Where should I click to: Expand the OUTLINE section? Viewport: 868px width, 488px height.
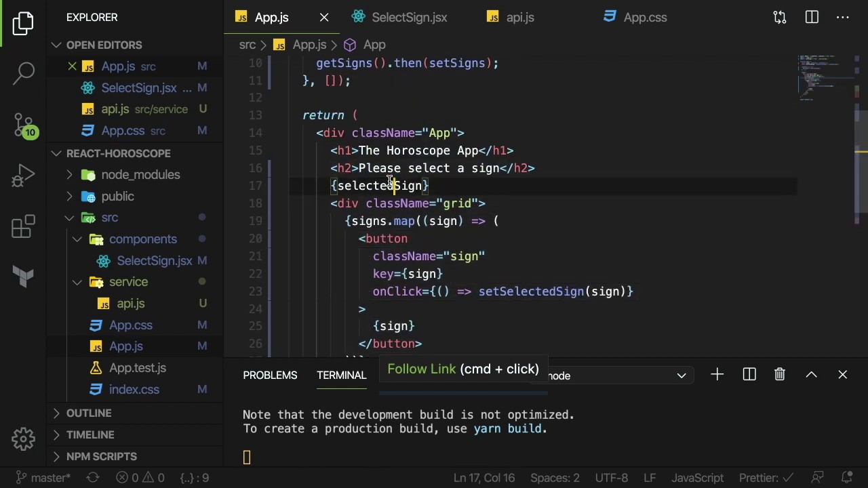point(89,413)
